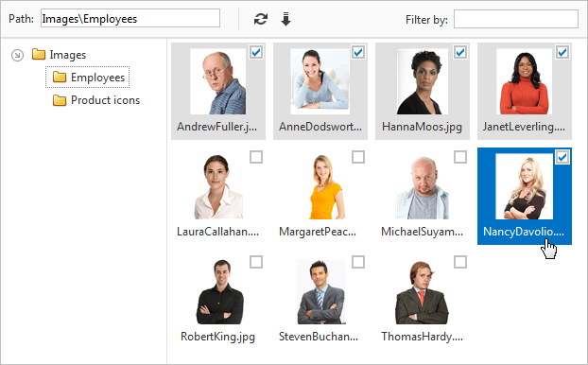Click the MichaelSuyam... file name
Image resolution: width=588 pixels, height=365 pixels.
click(422, 232)
